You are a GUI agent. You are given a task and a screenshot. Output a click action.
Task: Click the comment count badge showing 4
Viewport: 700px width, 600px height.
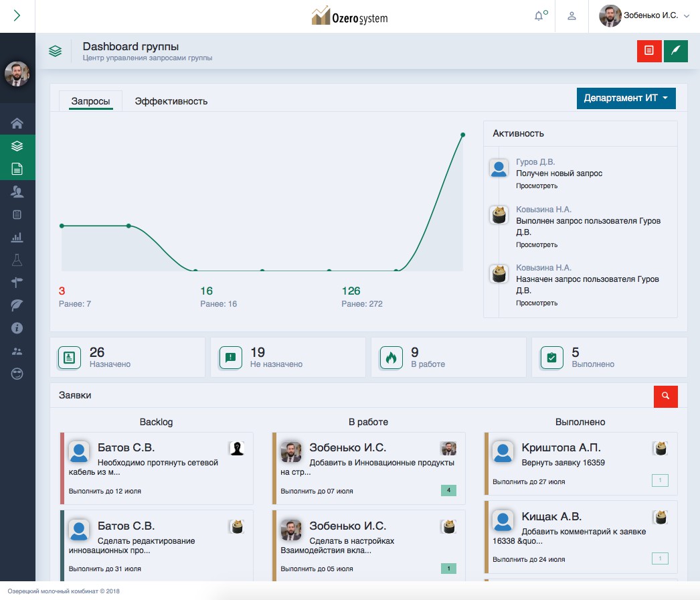click(448, 491)
